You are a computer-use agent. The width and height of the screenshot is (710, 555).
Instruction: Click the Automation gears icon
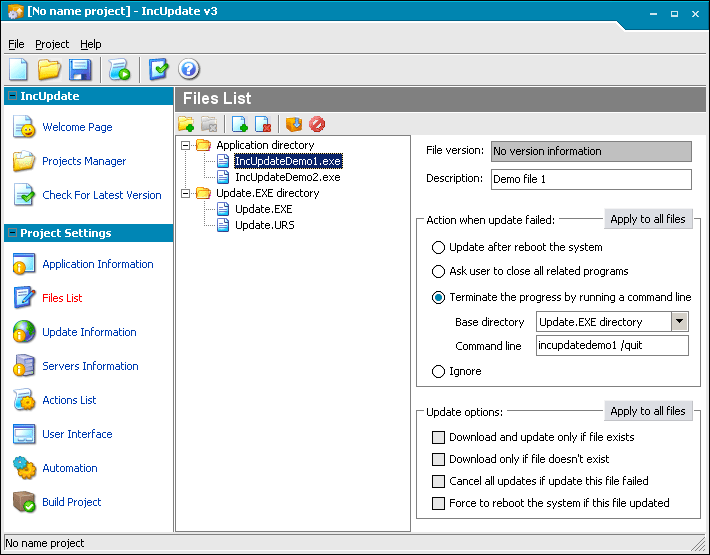(x=24, y=468)
